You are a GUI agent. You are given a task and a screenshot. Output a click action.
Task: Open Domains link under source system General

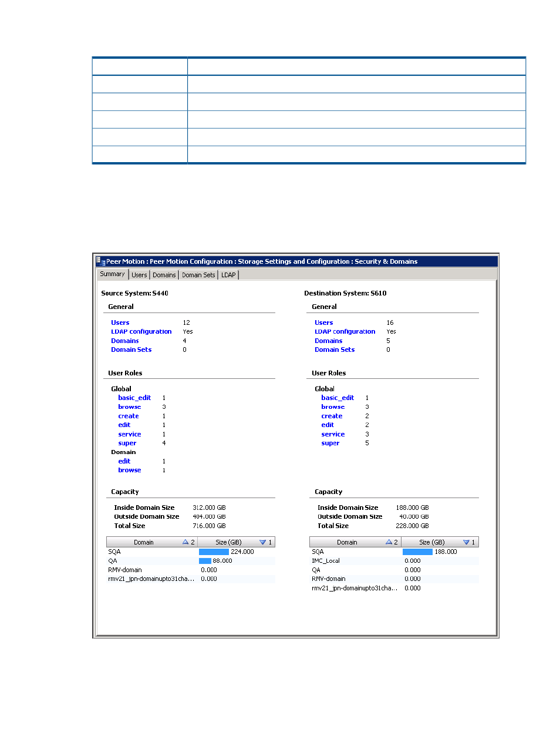(x=125, y=341)
